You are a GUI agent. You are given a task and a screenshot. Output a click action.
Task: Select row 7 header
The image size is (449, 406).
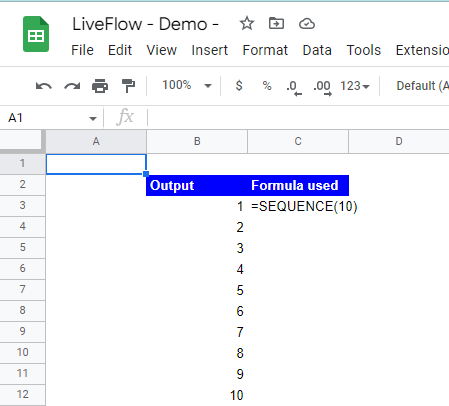(22, 289)
